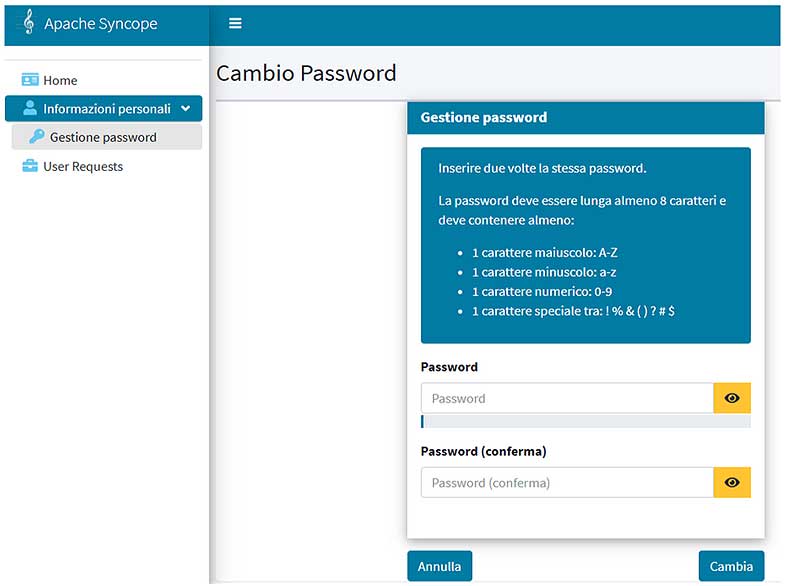Click the password strength meter bar

(x=586, y=421)
